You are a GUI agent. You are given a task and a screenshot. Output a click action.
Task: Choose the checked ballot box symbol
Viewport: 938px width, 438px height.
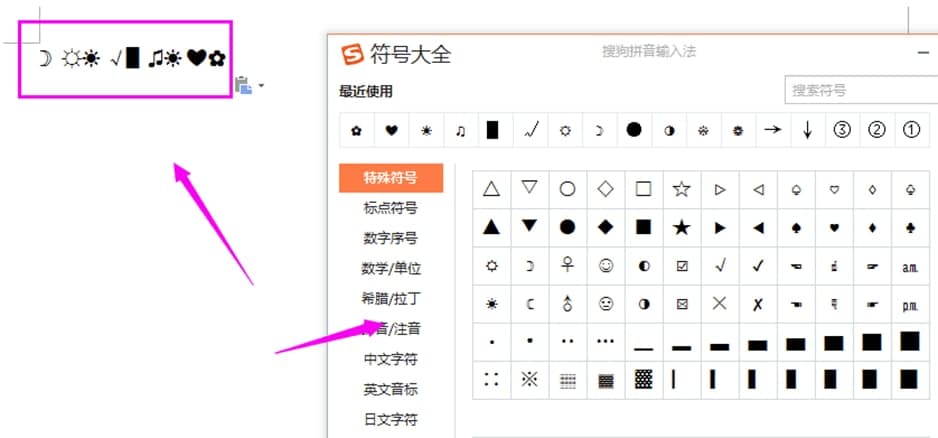coord(681,266)
